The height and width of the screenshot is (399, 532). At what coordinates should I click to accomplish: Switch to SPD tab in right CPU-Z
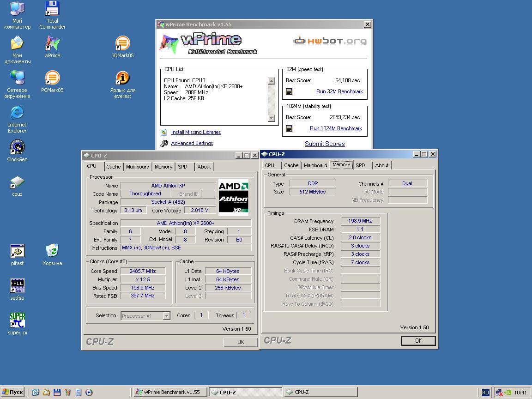[360, 166]
